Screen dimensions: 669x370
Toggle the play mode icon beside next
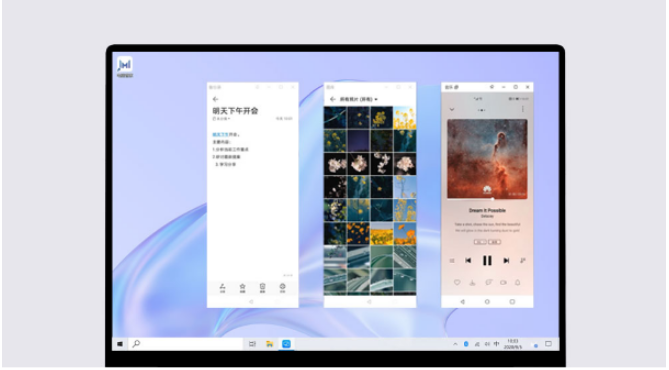coord(523,260)
